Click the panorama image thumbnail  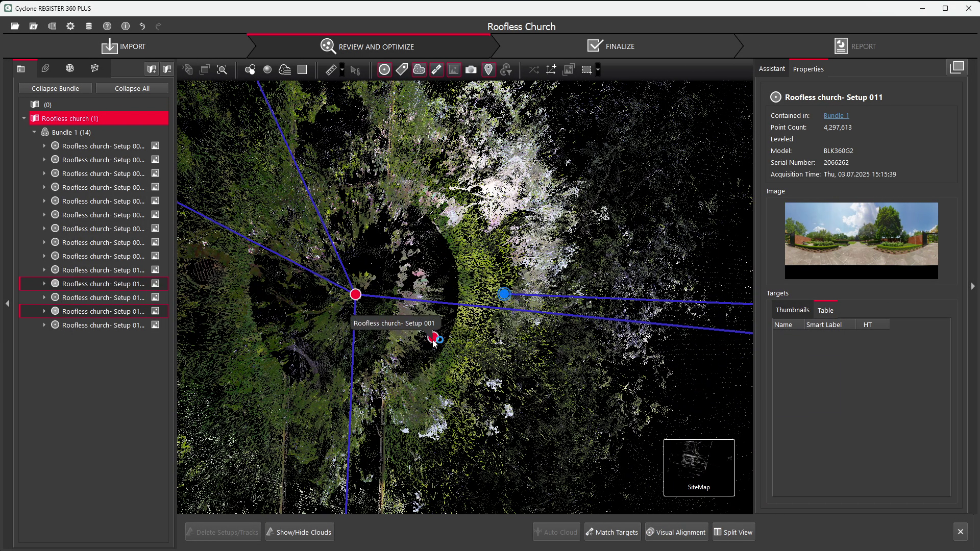[861, 234]
